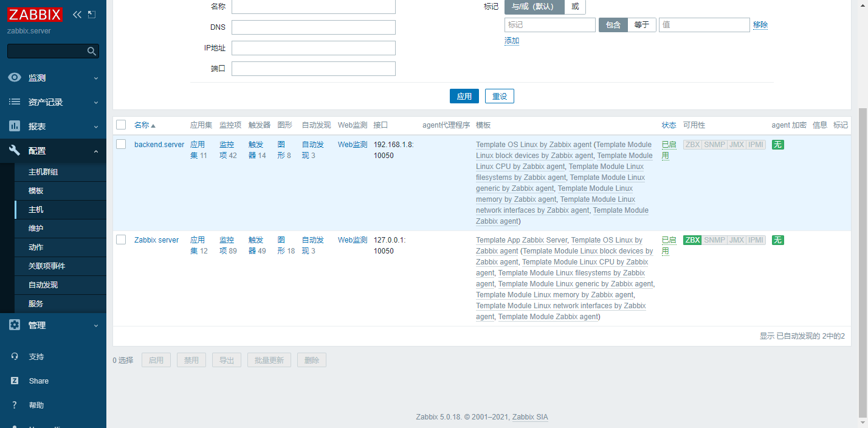Open the Share page via its icon
This screenshot has width=868, height=428.
(x=15, y=381)
